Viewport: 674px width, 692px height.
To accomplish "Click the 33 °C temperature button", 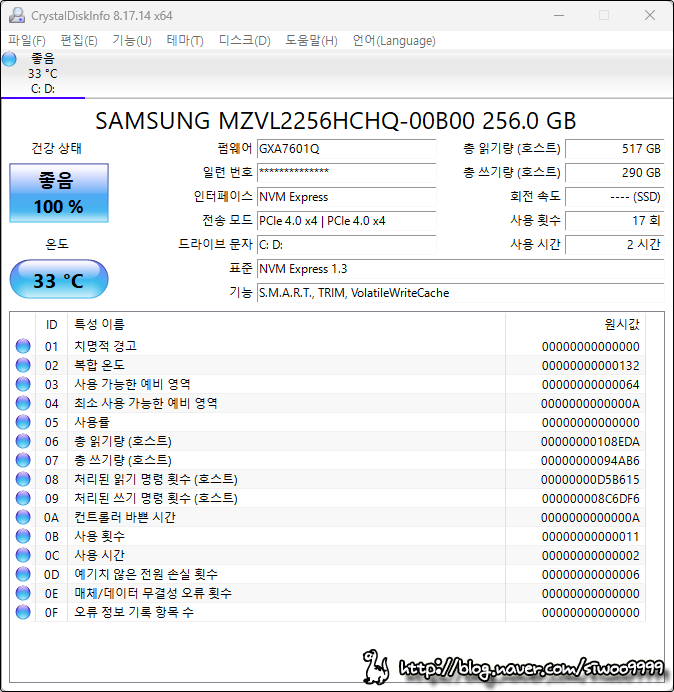I will point(59,279).
